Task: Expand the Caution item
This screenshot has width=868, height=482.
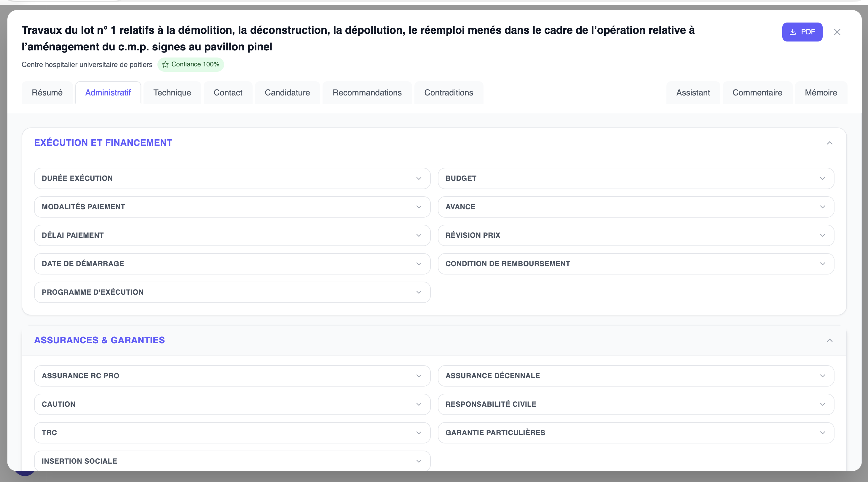Action: coord(232,404)
